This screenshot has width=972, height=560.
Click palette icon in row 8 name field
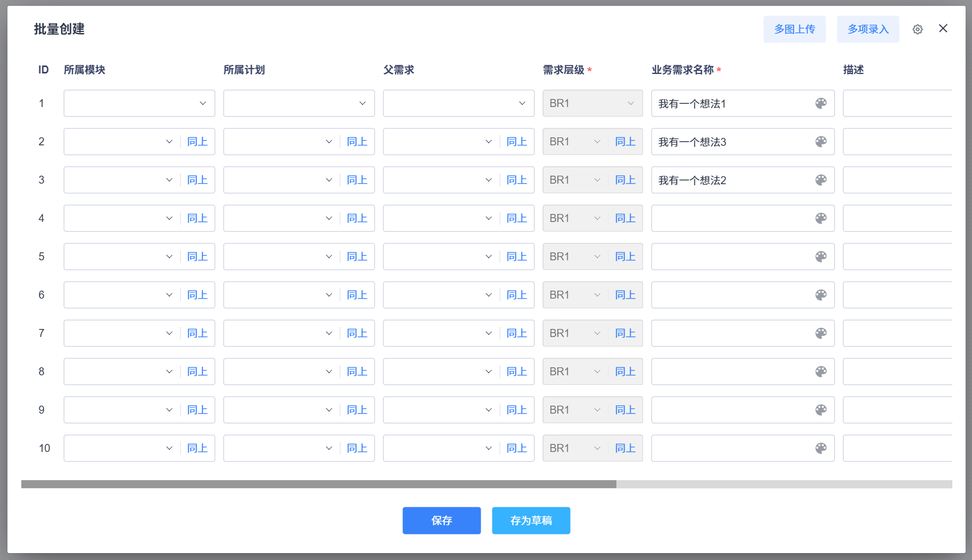pos(821,372)
